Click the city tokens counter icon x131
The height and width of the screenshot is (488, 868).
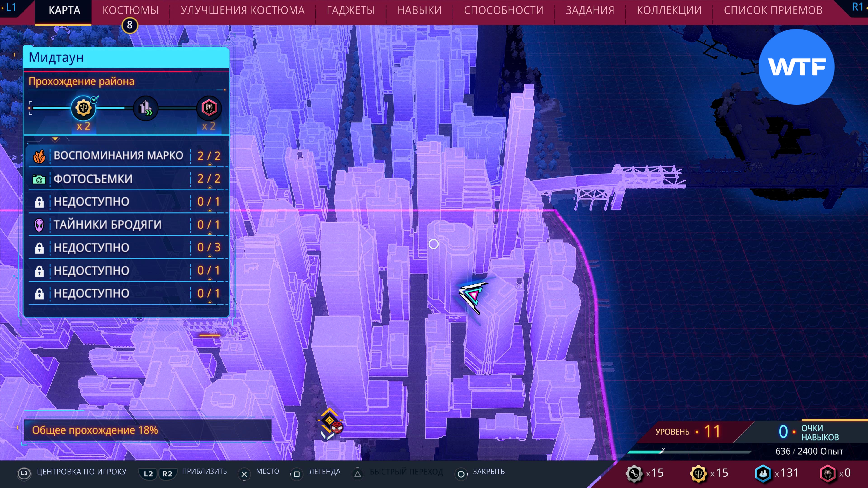(763, 473)
